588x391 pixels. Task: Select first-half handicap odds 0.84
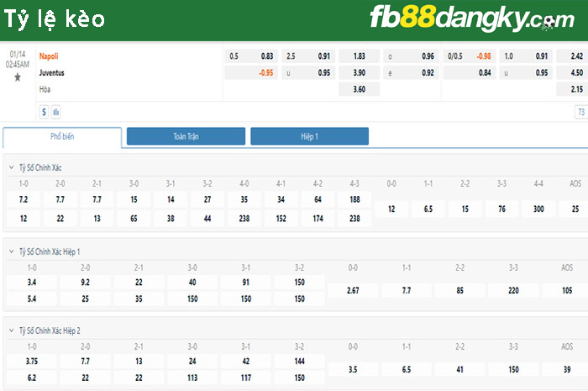pos(470,73)
